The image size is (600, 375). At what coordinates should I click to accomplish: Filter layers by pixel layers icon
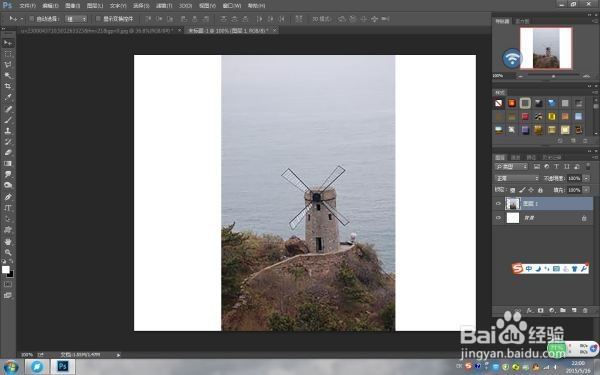click(536, 166)
